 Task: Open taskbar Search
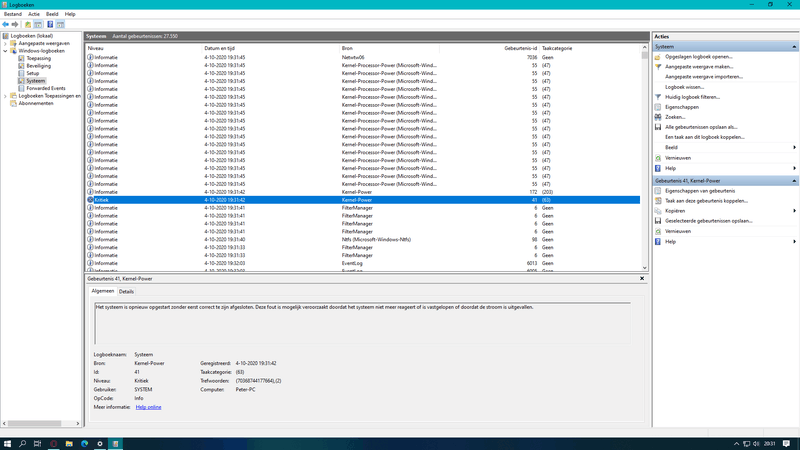(22, 444)
